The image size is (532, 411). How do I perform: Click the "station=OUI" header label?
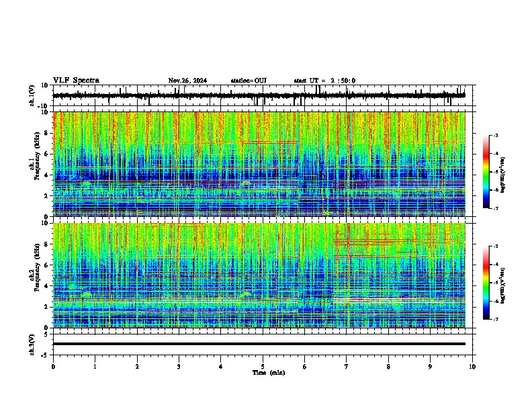[249, 81]
